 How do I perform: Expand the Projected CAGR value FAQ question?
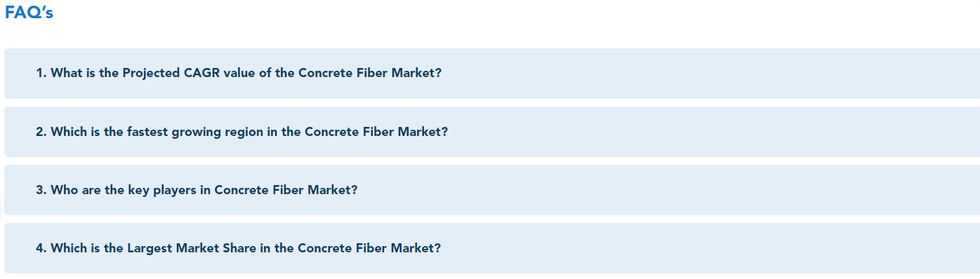492,74
